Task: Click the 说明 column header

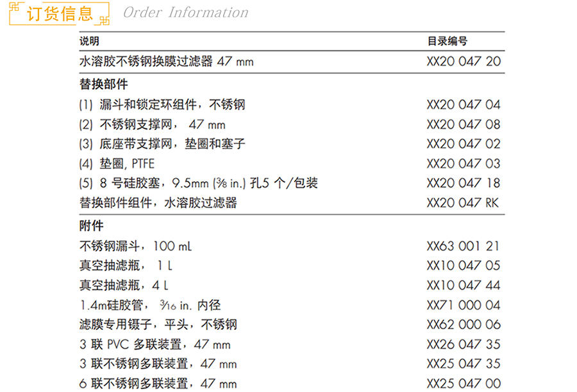Action: point(89,42)
